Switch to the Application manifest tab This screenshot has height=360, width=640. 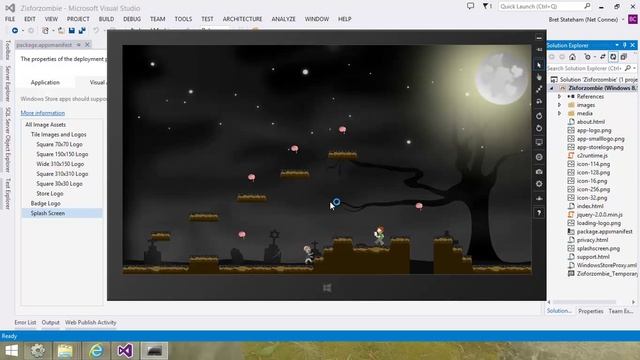[45, 82]
